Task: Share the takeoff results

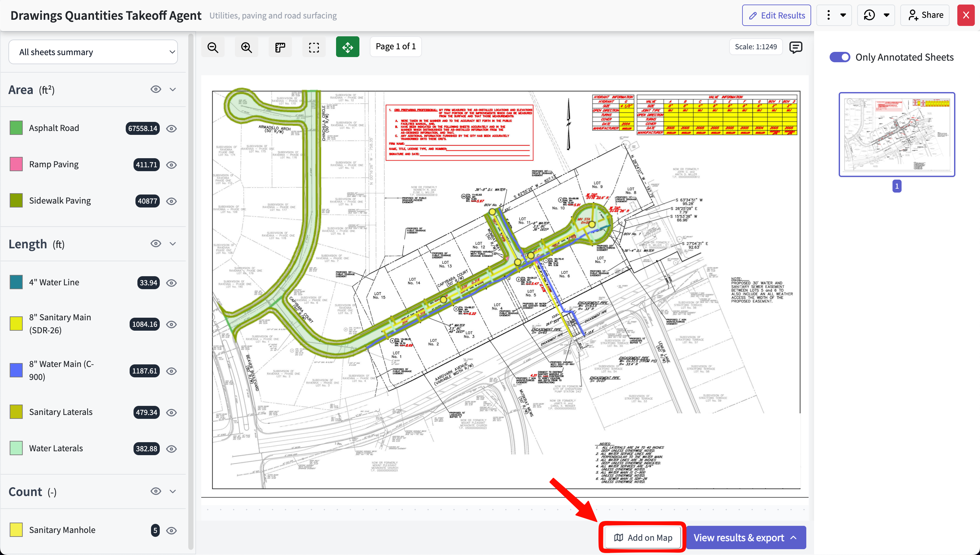Action: 925,15
